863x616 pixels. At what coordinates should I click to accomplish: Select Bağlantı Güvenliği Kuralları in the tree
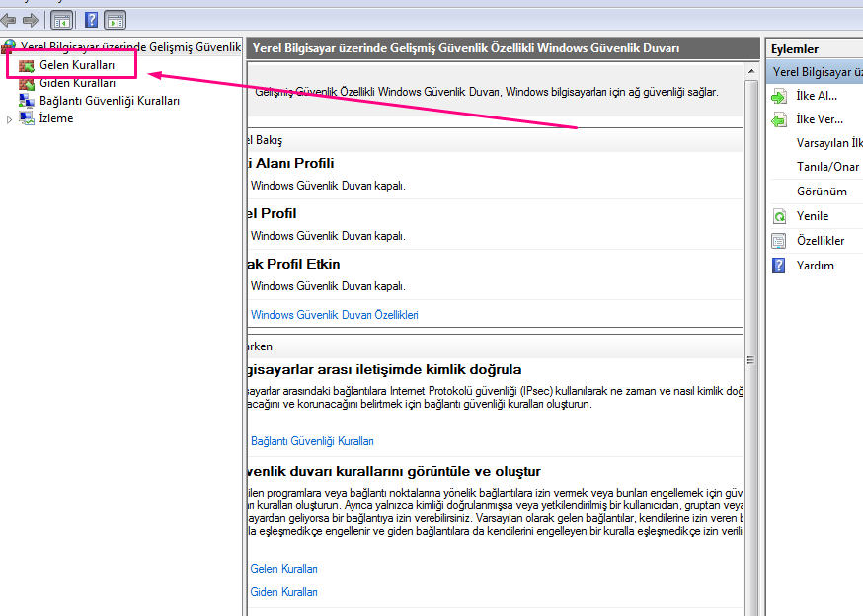109,101
